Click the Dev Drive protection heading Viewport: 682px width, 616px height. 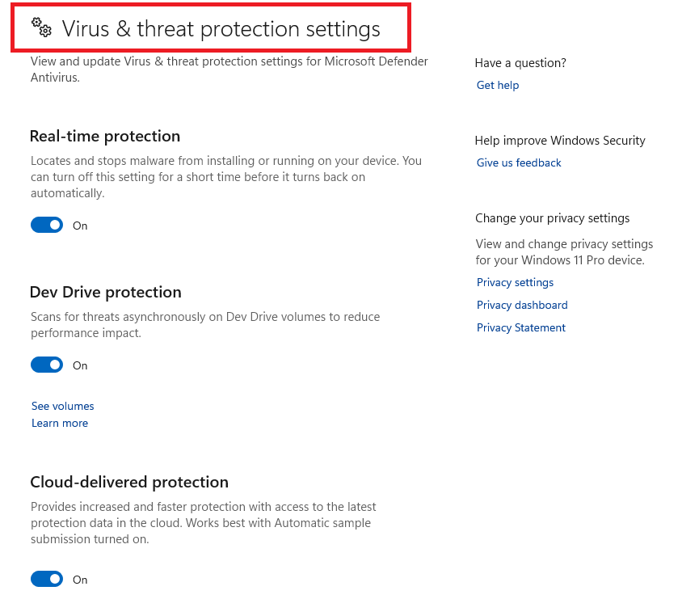[106, 293]
